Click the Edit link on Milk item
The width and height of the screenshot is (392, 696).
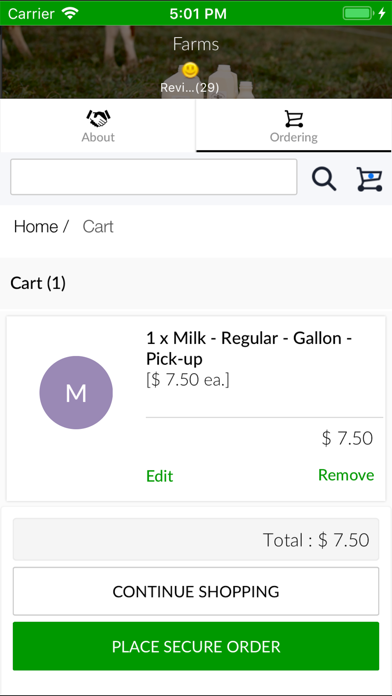tap(159, 476)
